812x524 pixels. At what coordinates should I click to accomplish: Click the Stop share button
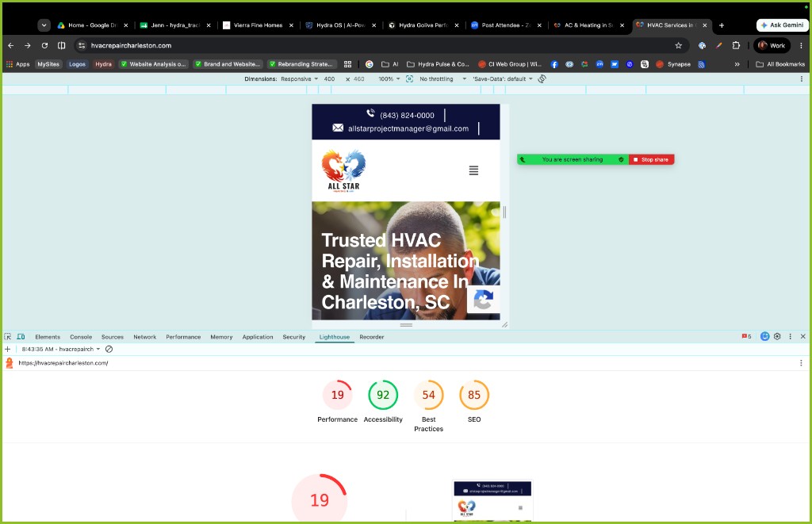tap(652, 159)
